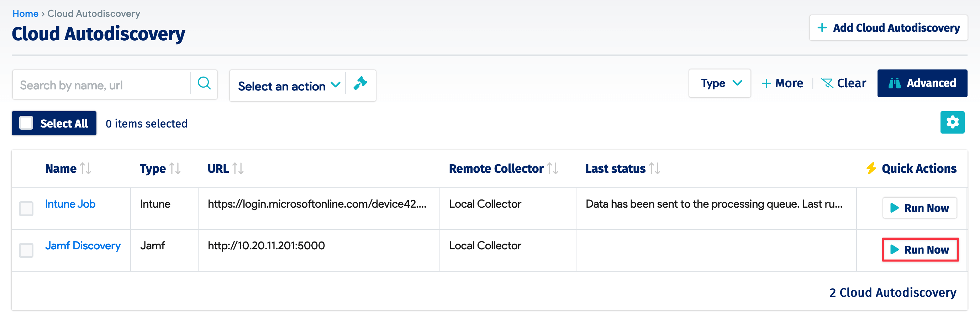Run Now for Jamf Discovery
Image resolution: width=980 pixels, height=322 pixels.
point(920,250)
